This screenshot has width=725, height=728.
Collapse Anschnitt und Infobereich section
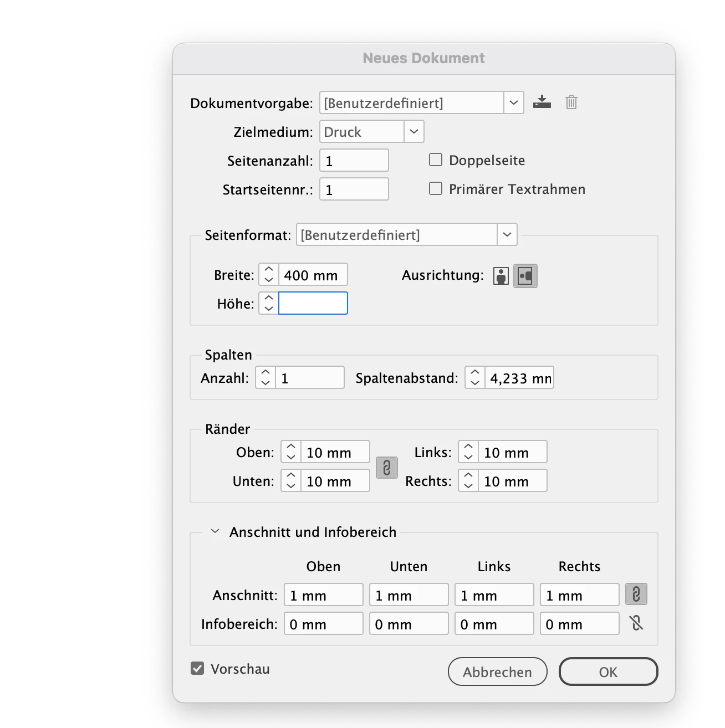tap(215, 531)
